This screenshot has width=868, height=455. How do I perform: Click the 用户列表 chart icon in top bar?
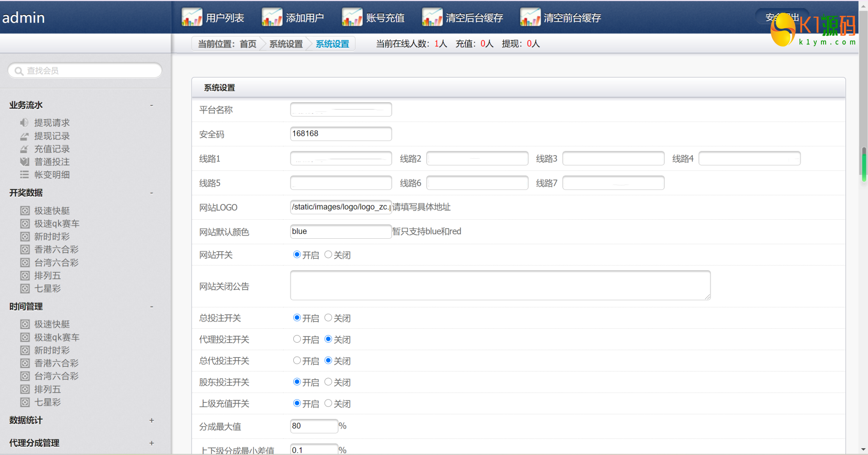tap(192, 17)
